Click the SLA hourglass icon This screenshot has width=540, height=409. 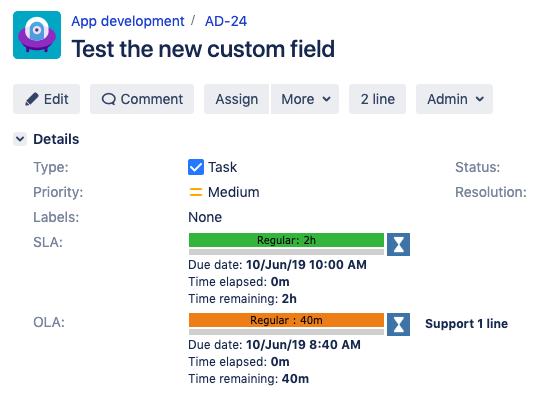click(x=398, y=244)
